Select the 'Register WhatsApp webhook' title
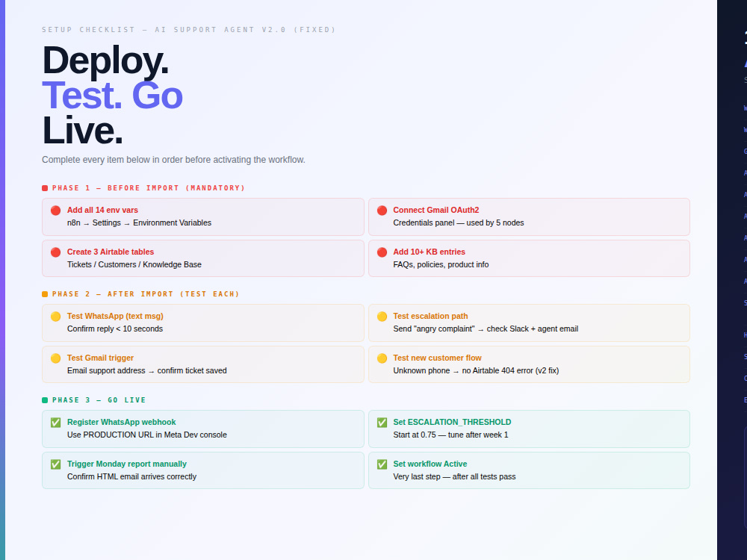The image size is (747, 560). point(122,422)
